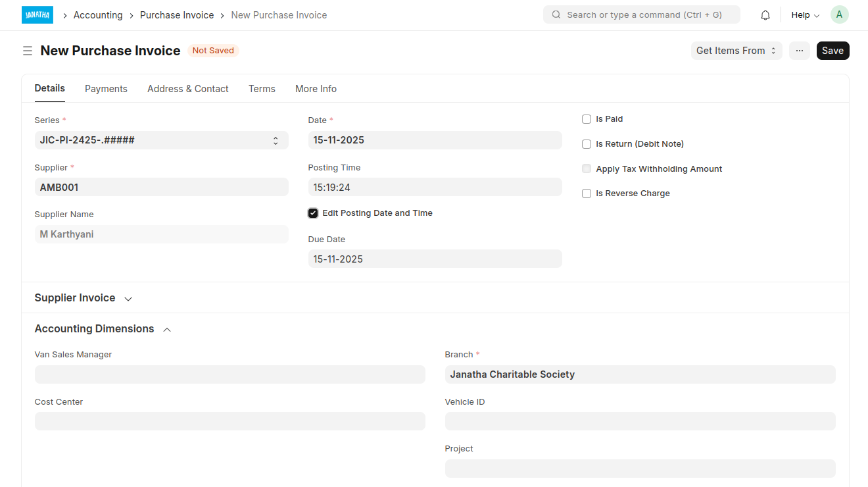Enable the Is Paid checkbox
This screenshot has height=487, width=868.
click(x=587, y=119)
